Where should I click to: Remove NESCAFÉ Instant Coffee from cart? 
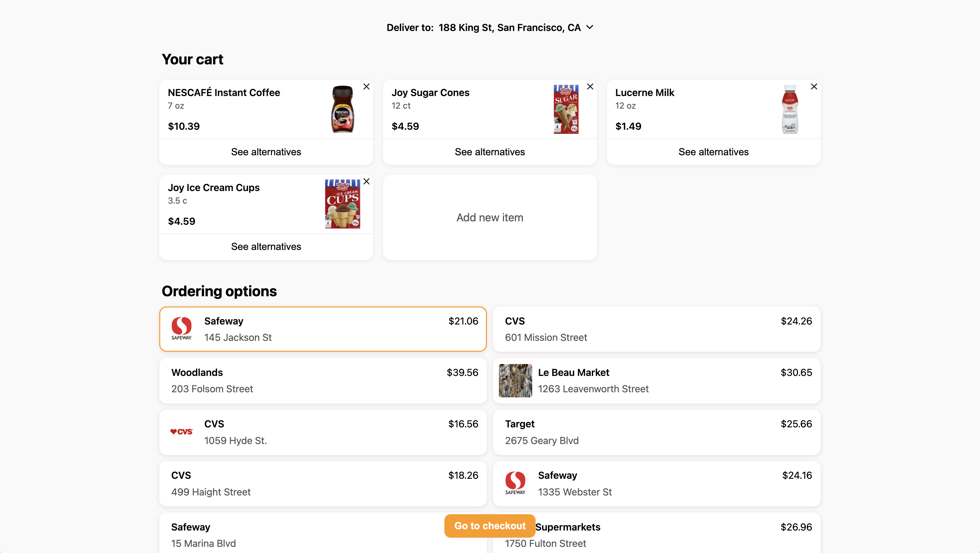366,87
